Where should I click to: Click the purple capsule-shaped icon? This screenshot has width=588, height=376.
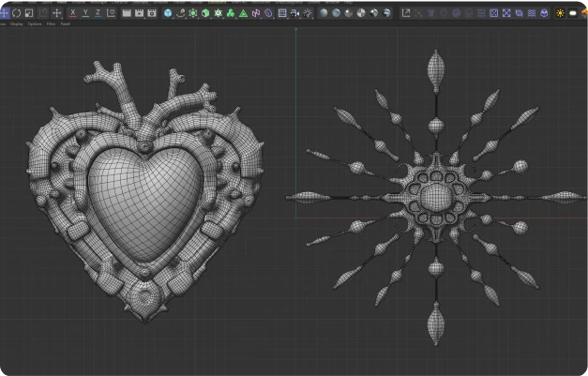pyautogui.click(x=268, y=13)
